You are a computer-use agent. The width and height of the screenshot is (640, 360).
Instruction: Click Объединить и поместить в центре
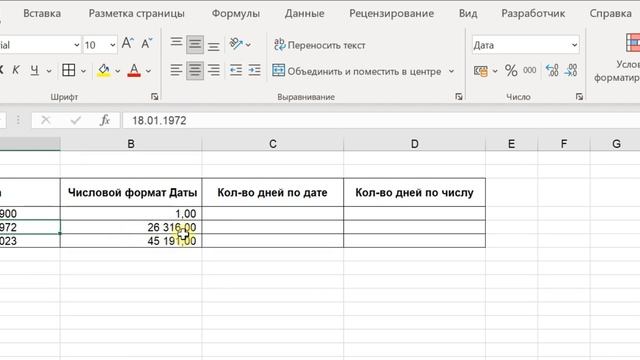click(357, 71)
